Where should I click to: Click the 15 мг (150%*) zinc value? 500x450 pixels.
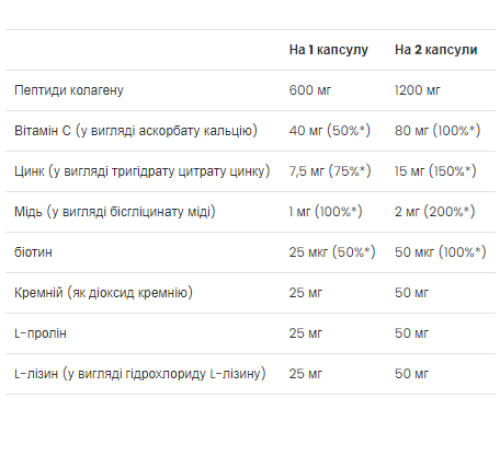(x=436, y=171)
